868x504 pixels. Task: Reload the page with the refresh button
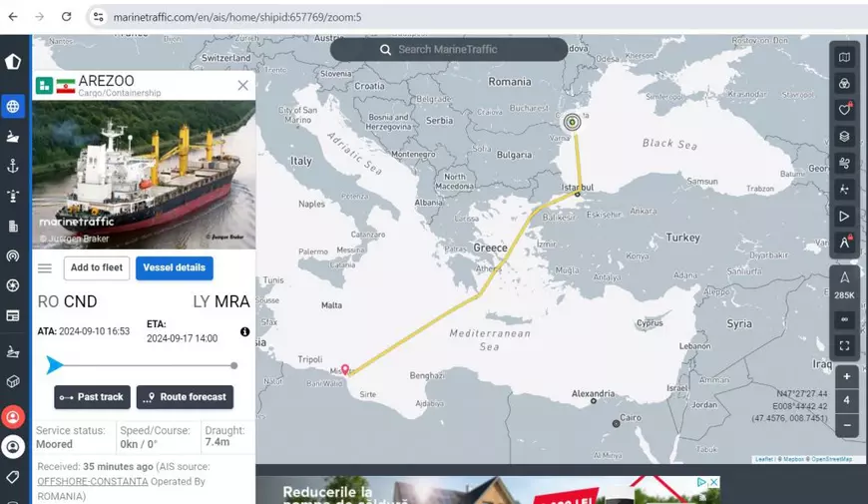coord(66,17)
